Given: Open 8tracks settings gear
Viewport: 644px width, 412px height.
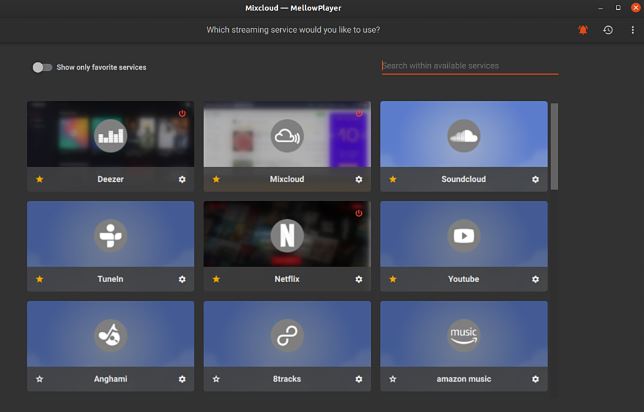Looking at the screenshot, I should click(359, 379).
